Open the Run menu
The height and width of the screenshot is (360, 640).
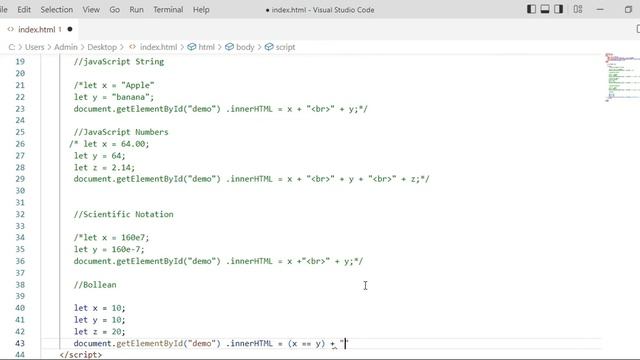(136, 9)
